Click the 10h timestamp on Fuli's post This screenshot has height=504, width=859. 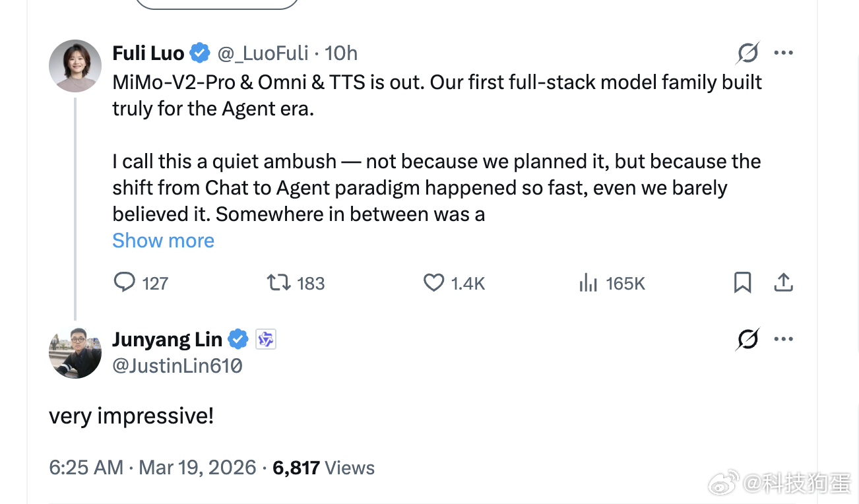(x=341, y=53)
